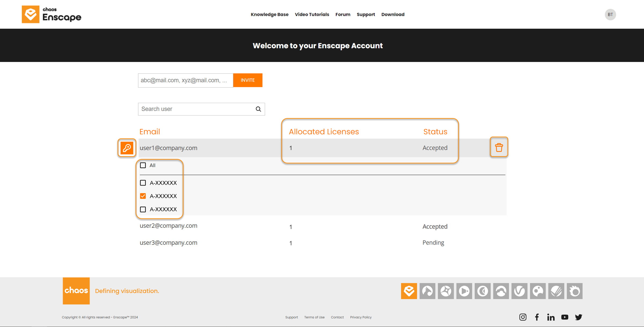Image resolution: width=644 pixels, height=327 pixels.
Task: Open the YouTube social icon
Action: [x=565, y=317]
